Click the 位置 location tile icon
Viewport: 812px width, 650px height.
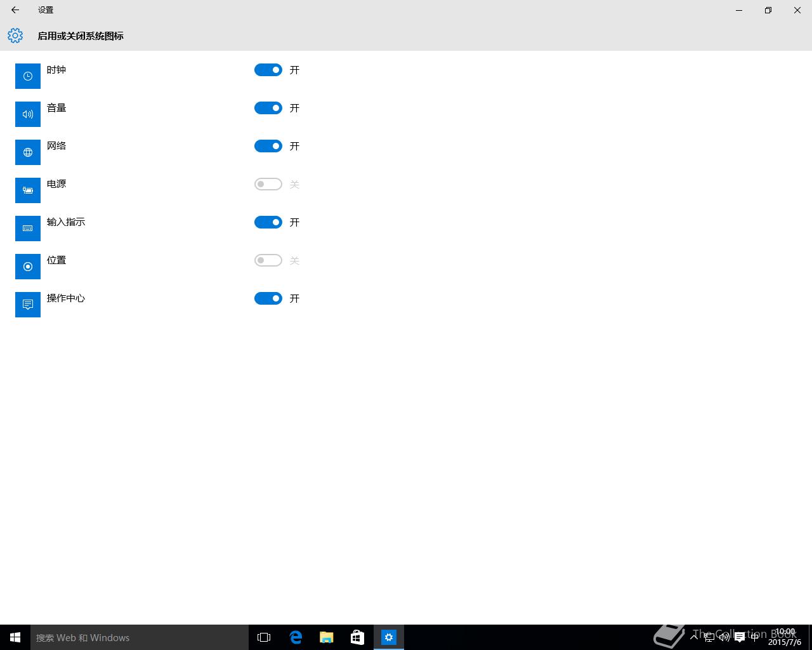(28, 267)
